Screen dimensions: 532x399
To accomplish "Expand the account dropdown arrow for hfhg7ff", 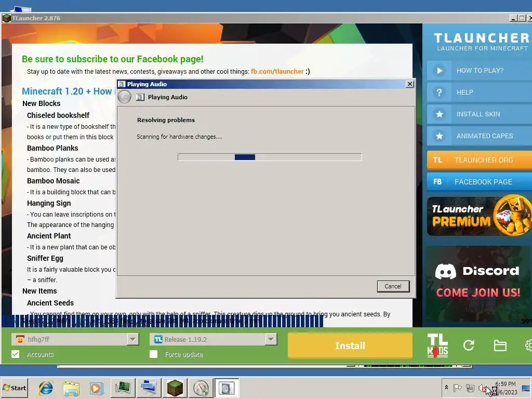I will 132,339.
